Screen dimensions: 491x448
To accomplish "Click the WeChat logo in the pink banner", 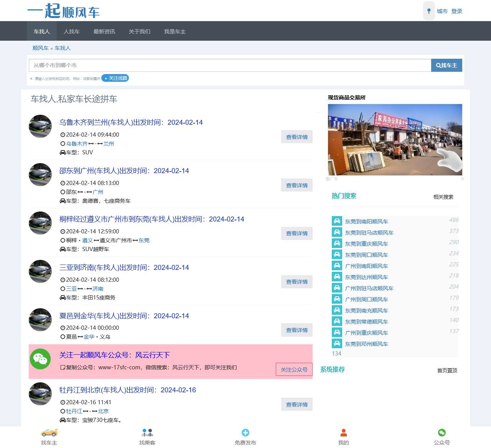I will tap(41, 360).
